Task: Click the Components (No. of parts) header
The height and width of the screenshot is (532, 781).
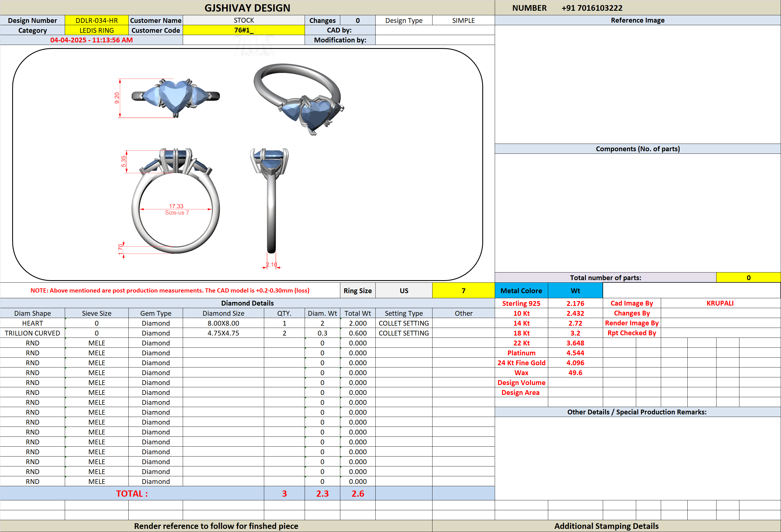Action: click(638, 149)
